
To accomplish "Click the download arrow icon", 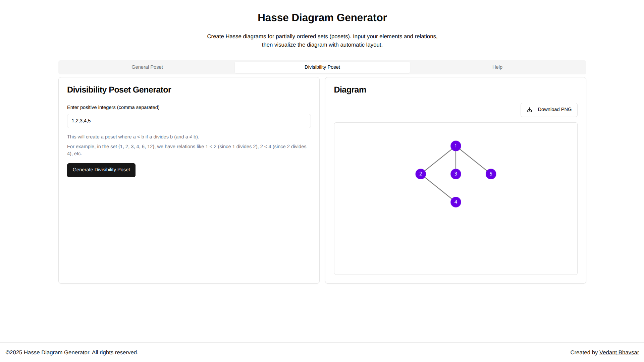I will point(529,110).
